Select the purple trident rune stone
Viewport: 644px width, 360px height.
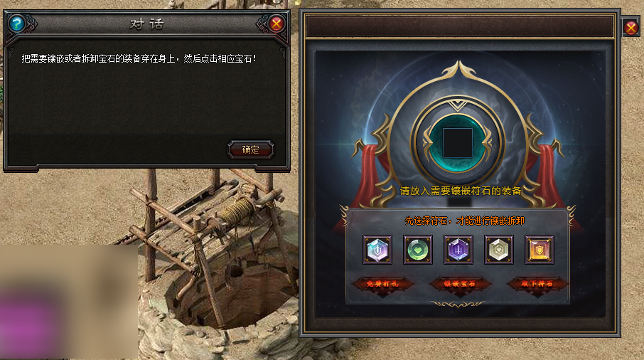point(458,250)
